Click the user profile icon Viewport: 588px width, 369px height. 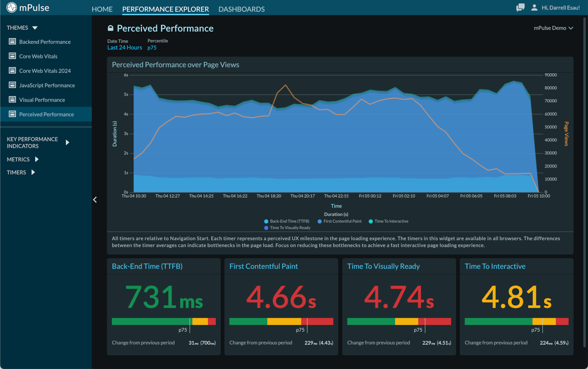(x=534, y=7)
